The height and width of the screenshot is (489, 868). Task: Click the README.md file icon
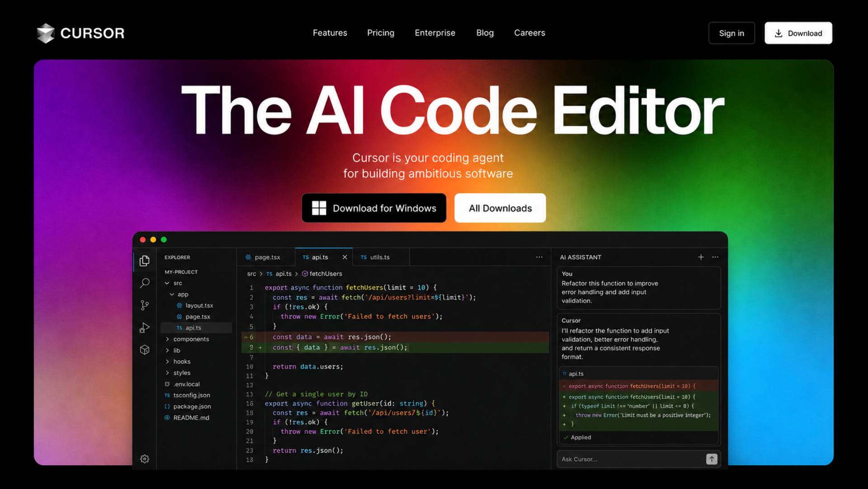point(167,418)
